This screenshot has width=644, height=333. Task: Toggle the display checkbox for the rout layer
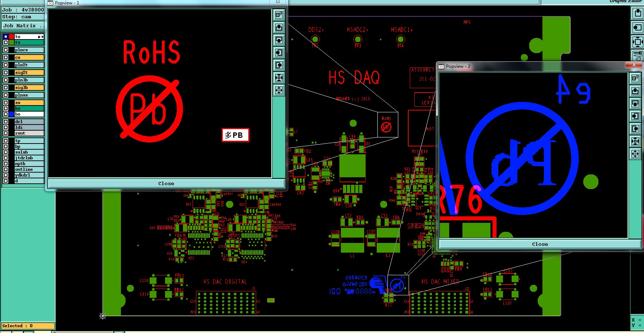6,133
